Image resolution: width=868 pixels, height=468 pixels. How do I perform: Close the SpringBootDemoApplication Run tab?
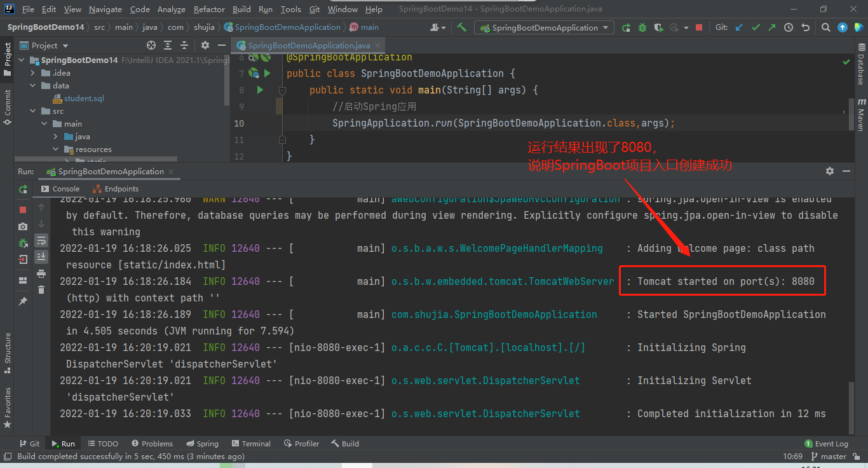click(172, 172)
